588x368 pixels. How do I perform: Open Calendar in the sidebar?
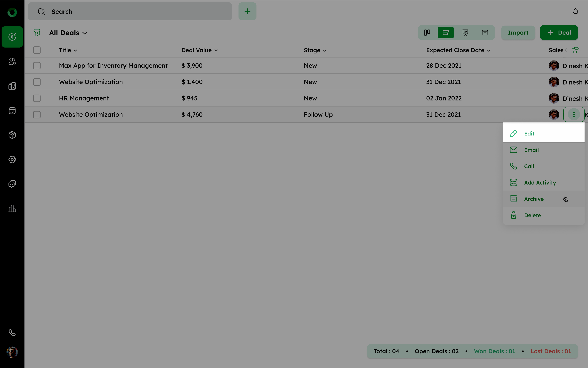pos(12,110)
